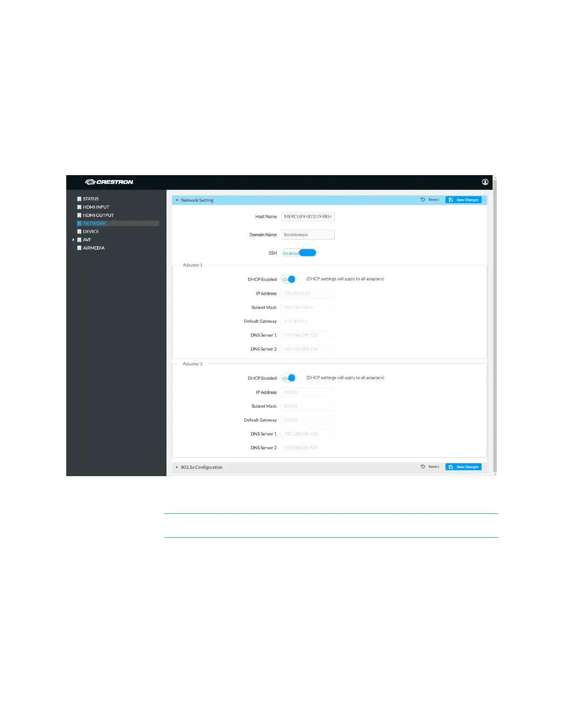This screenshot has height=728, width=563.
Task: Click the bottom Save Changes button
Action: (464, 467)
